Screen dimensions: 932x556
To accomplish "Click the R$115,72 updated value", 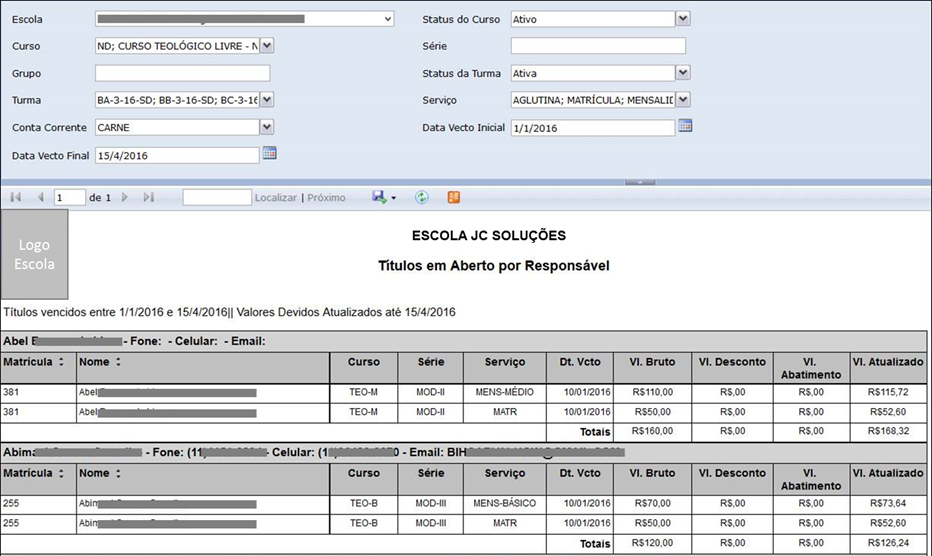I will pos(888,392).
